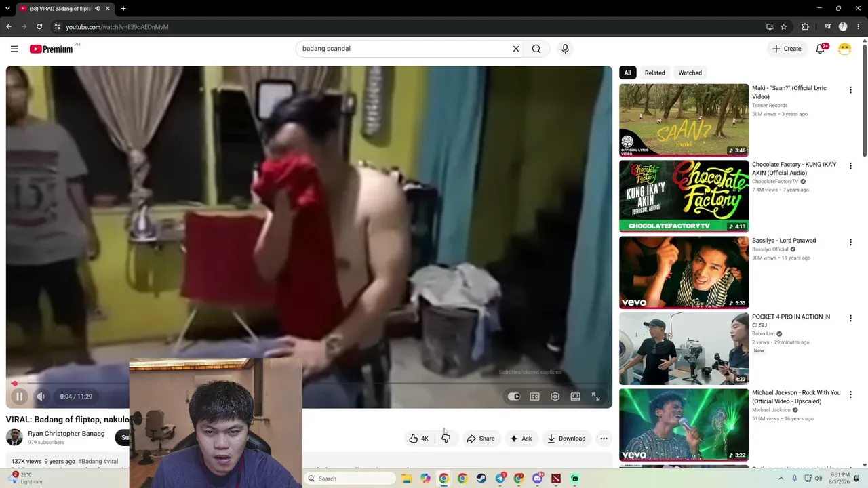The height and width of the screenshot is (488, 868).
Task: Select the All filter chip
Action: [x=627, y=73]
